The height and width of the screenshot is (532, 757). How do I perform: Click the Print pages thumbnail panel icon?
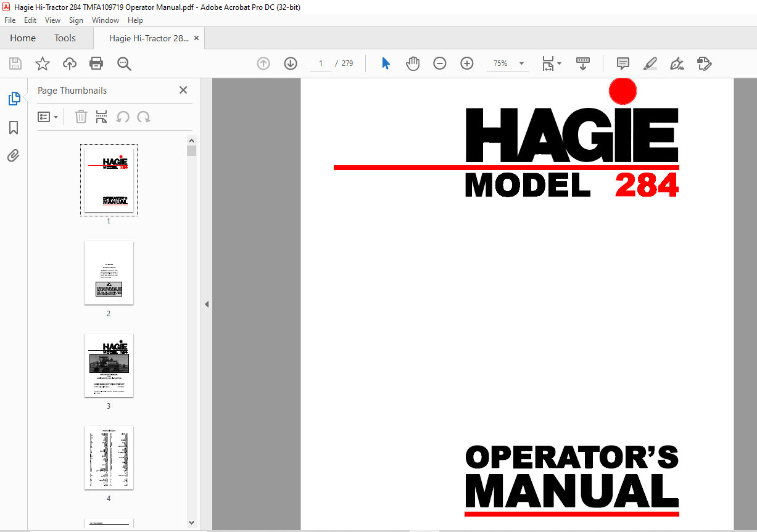coord(102,117)
